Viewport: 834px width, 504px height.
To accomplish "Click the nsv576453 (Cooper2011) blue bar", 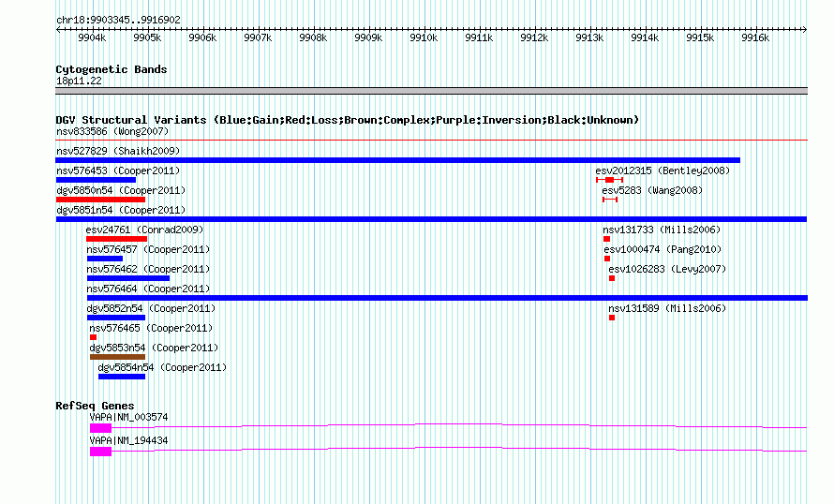I will (96, 180).
